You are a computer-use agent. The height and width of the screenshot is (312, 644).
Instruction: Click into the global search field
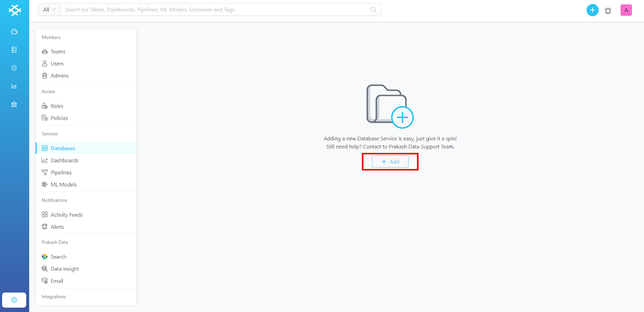[215, 10]
